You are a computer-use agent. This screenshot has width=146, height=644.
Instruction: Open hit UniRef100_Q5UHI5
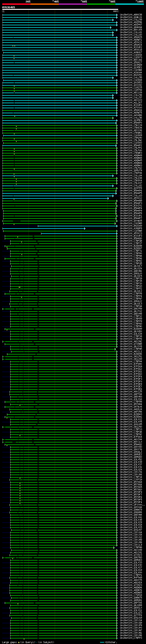131,37
